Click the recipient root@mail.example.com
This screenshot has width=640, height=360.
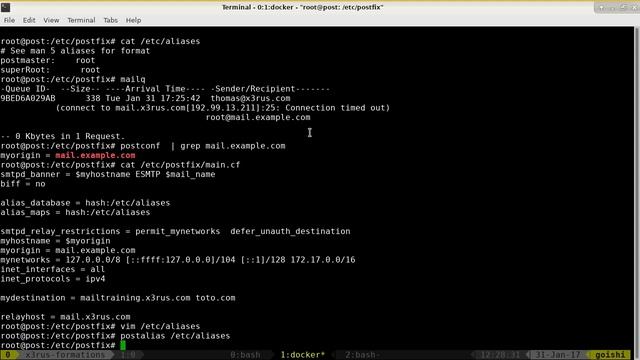pyautogui.click(x=258, y=118)
